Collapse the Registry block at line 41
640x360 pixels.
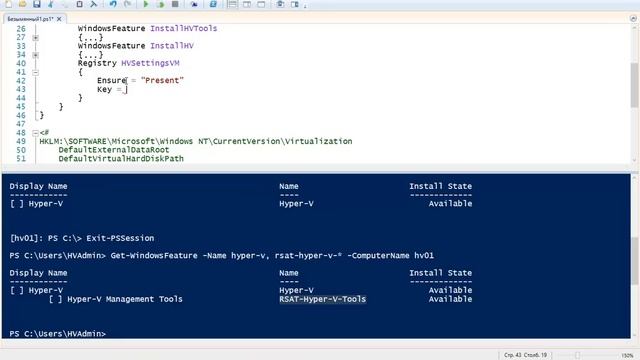pyautogui.click(x=36, y=72)
